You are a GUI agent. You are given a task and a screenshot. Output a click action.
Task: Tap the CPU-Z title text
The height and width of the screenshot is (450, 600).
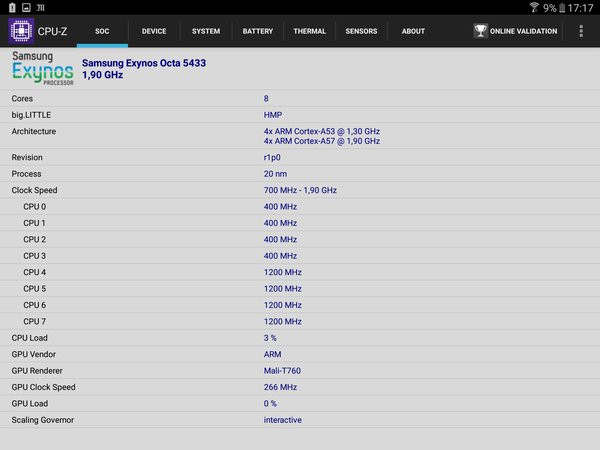pyautogui.click(x=52, y=31)
